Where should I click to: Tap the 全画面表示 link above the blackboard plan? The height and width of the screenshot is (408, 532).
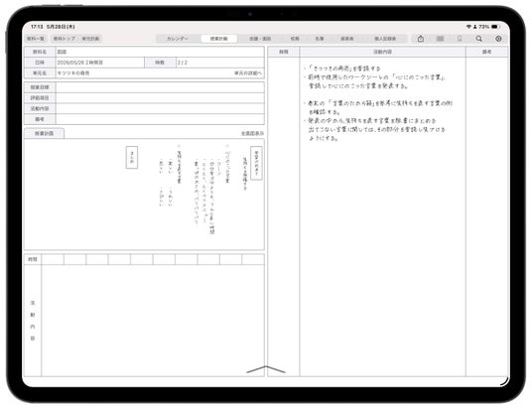(252, 134)
